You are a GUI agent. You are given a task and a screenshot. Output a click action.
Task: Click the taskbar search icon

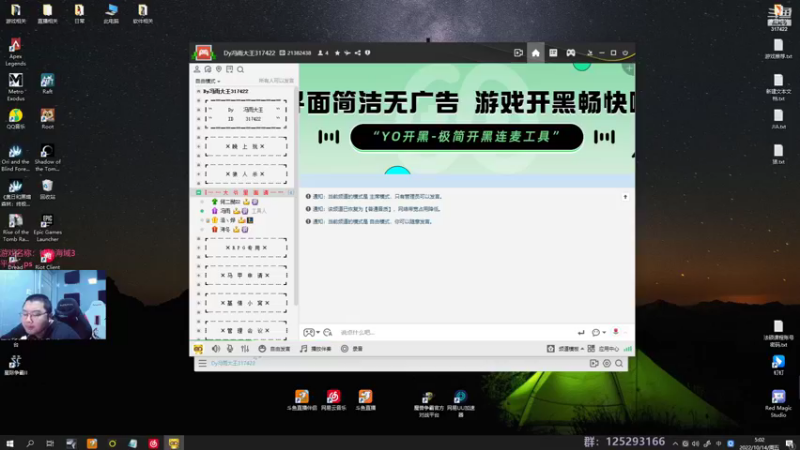coord(30,443)
